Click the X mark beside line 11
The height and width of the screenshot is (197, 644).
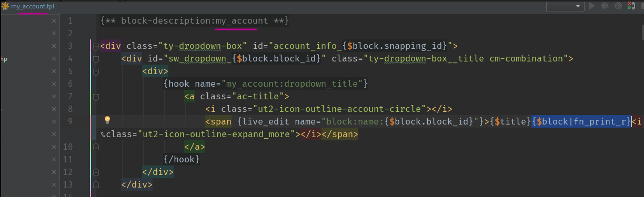[54, 160]
